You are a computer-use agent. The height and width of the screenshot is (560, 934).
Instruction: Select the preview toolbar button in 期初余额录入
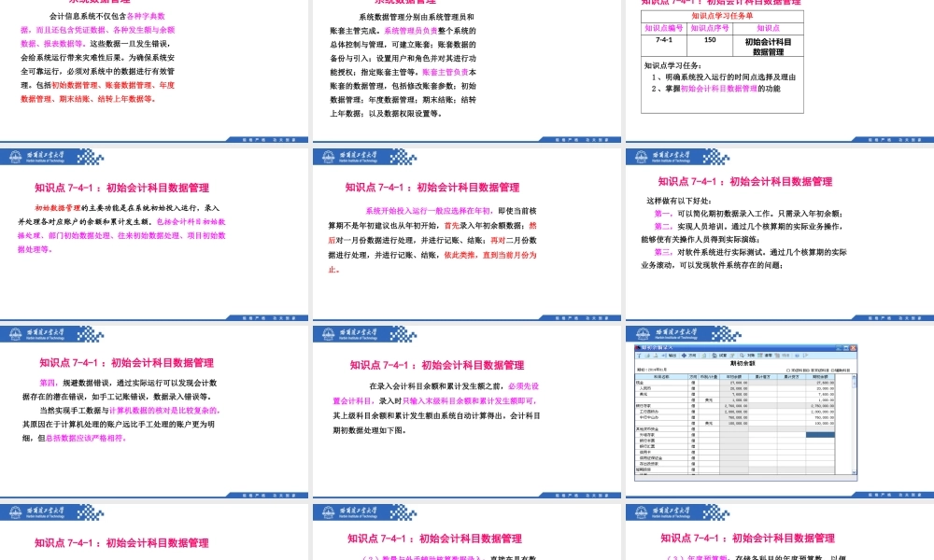pos(654,356)
